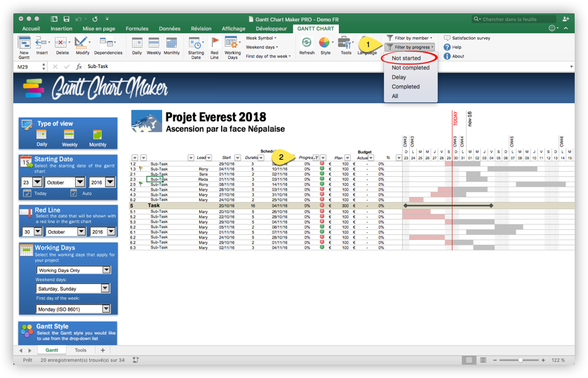This screenshot has width=588, height=378.
Task: Select Daily in Type of view panel
Action: (41, 138)
